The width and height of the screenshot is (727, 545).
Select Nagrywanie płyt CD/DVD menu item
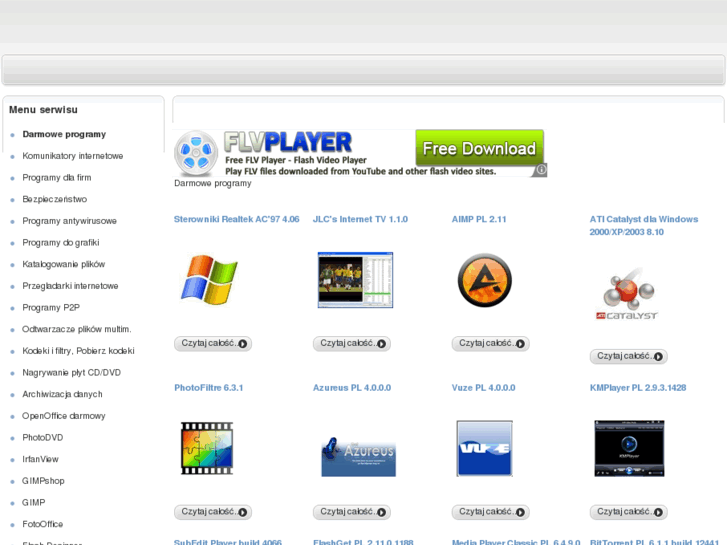tap(71, 373)
